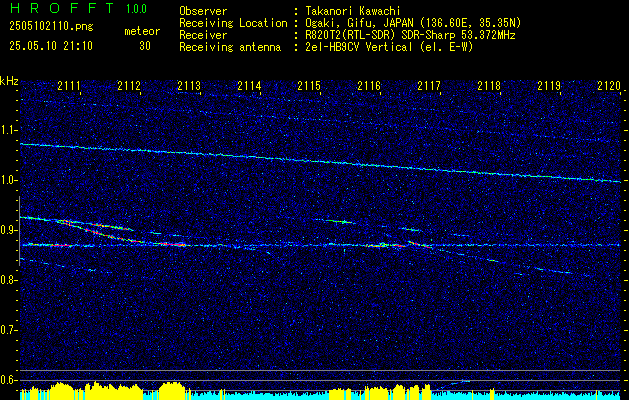This screenshot has width=629, height=400.
Task: Click the date stamp 25.05.10 21:10
Action: (51, 46)
